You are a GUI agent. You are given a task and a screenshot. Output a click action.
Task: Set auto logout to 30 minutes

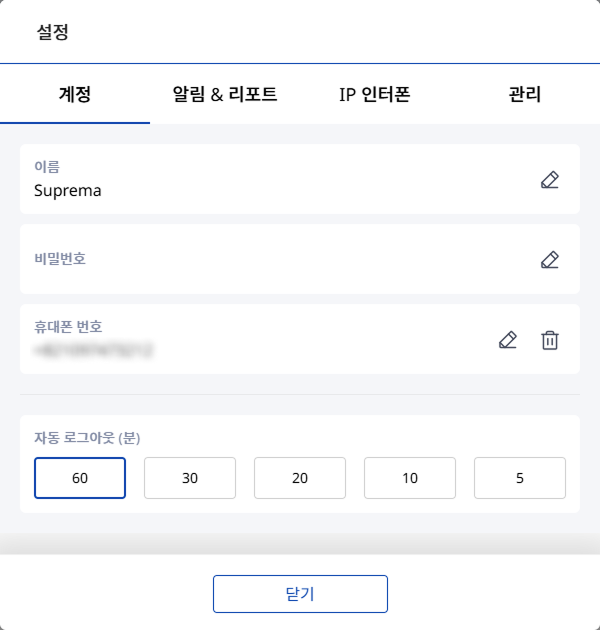coord(190,478)
